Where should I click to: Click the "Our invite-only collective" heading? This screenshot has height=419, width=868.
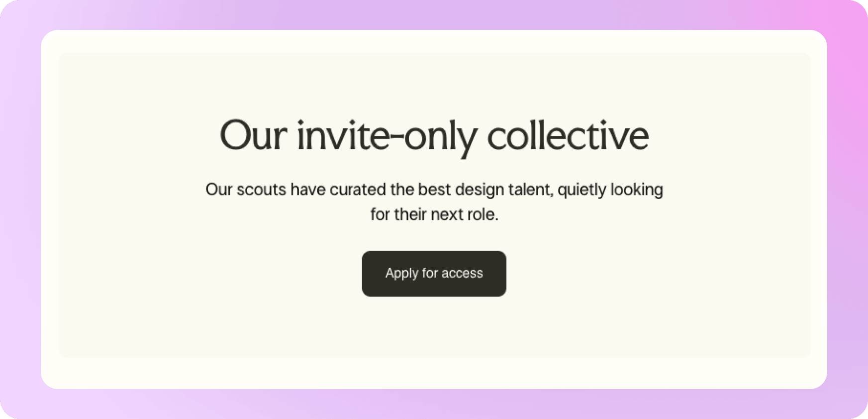(x=434, y=136)
